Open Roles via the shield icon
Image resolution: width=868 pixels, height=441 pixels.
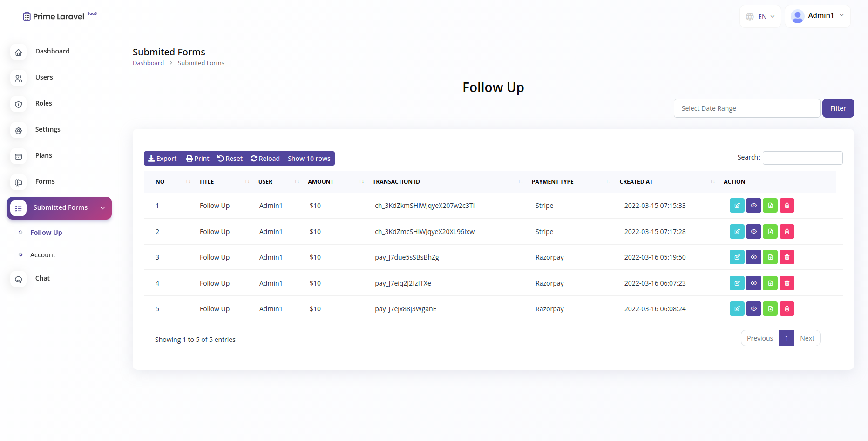pos(18,104)
